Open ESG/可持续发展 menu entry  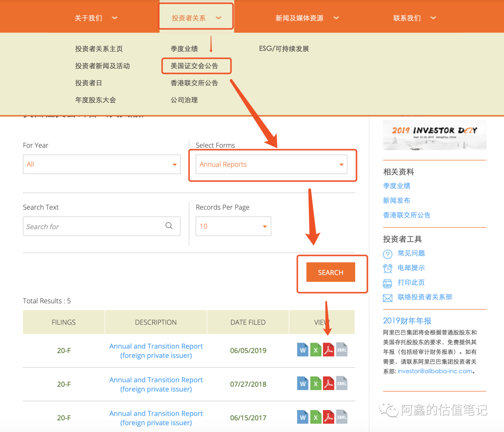coord(284,49)
